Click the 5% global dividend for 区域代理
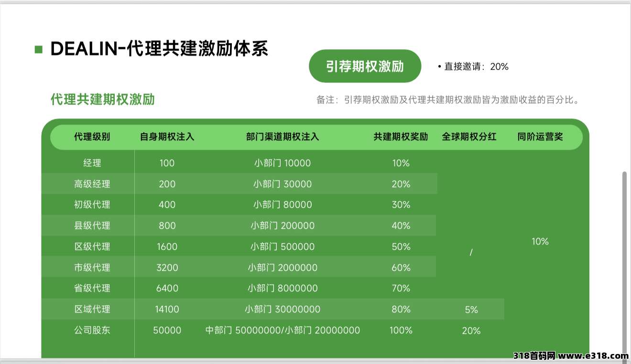Image resolution: width=631 pixels, height=364 pixels. click(471, 310)
